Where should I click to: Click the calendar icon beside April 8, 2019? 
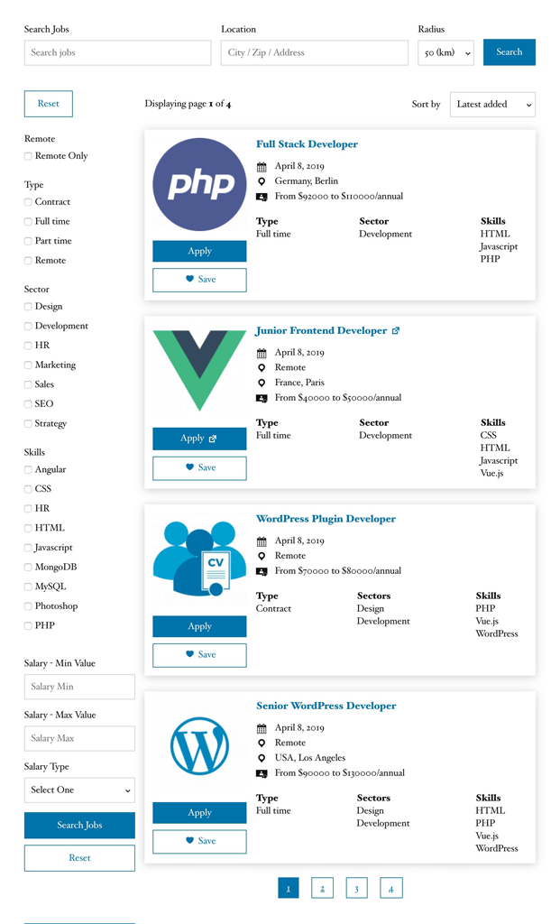(x=263, y=166)
